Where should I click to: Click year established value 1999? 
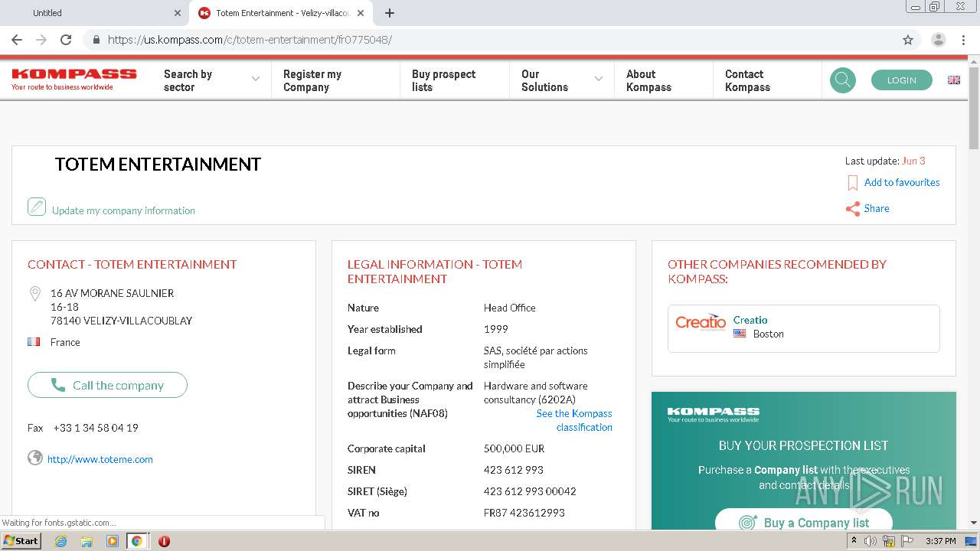click(x=496, y=329)
